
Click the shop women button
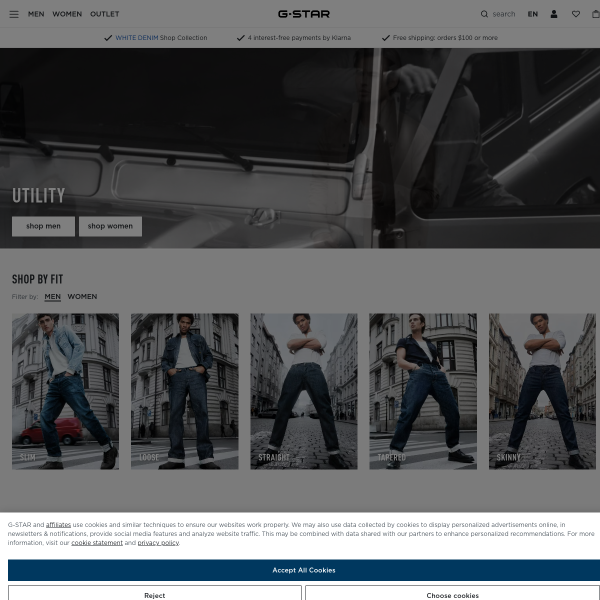point(110,226)
